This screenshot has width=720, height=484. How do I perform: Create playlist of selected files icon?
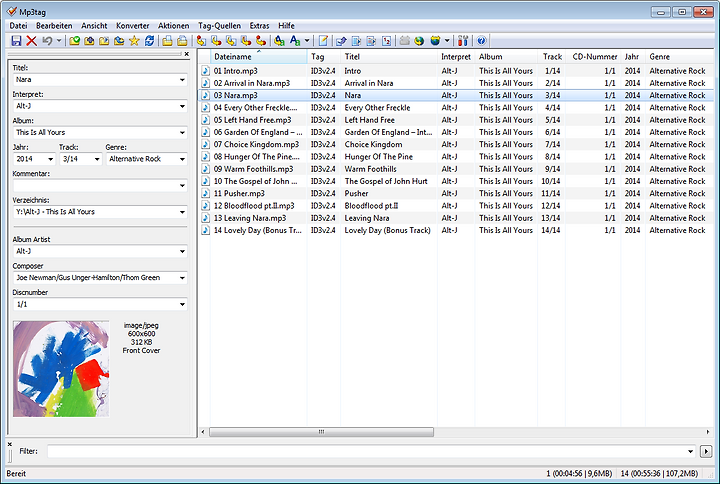(182, 41)
